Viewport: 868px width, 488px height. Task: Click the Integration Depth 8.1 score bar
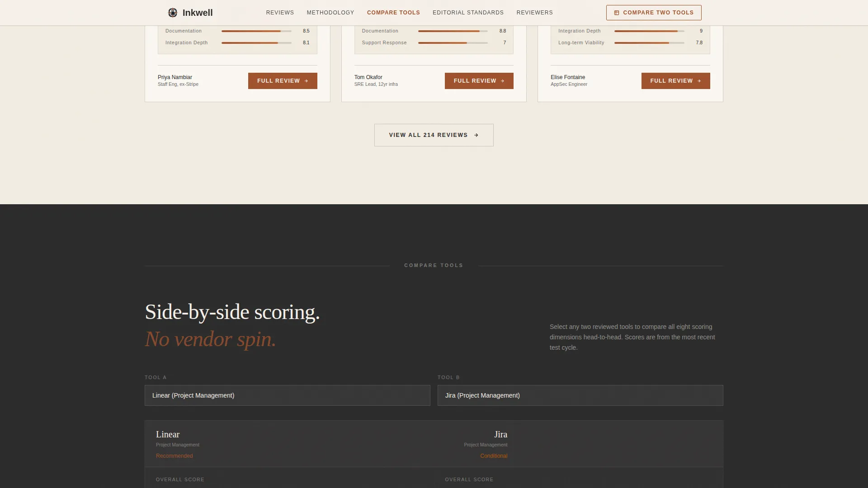pyautogui.click(x=256, y=43)
